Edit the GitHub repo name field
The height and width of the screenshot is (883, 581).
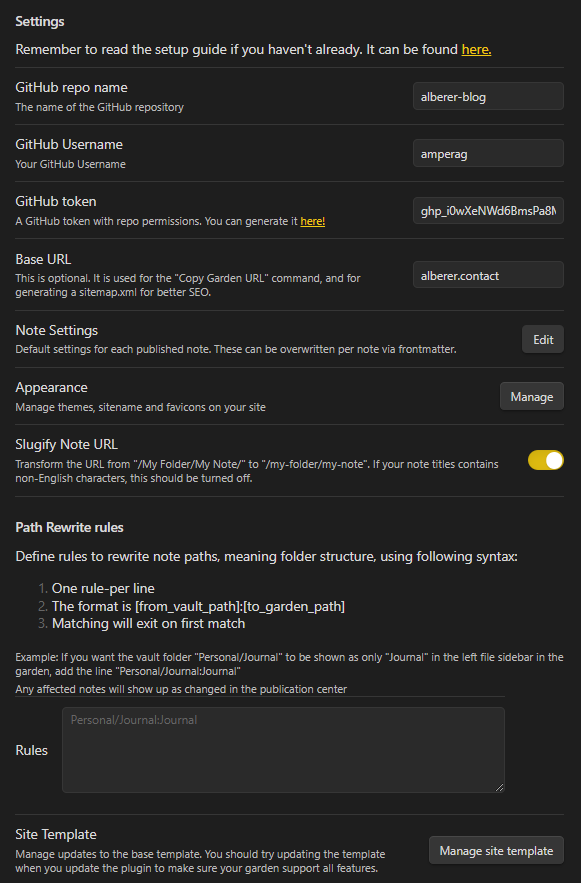pyautogui.click(x=487, y=96)
